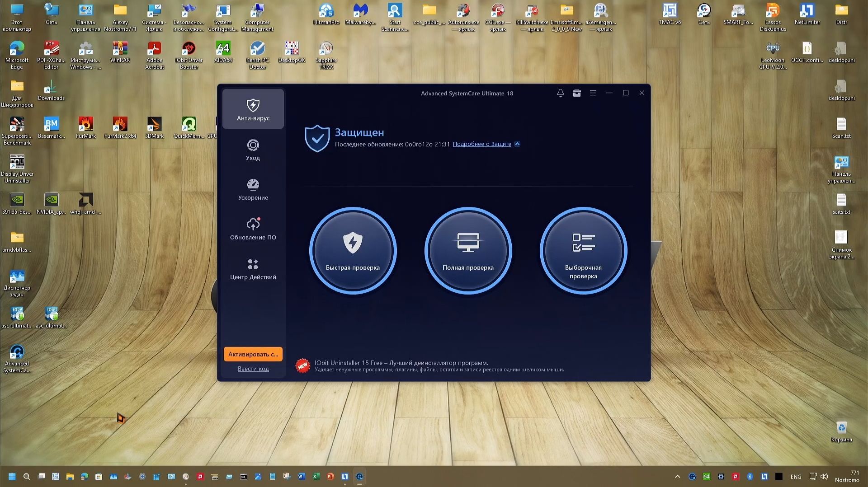Viewport: 868px width, 487px height.
Task: Click the Advanced SystemCare icon in the taskbar
Action: coord(360,477)
